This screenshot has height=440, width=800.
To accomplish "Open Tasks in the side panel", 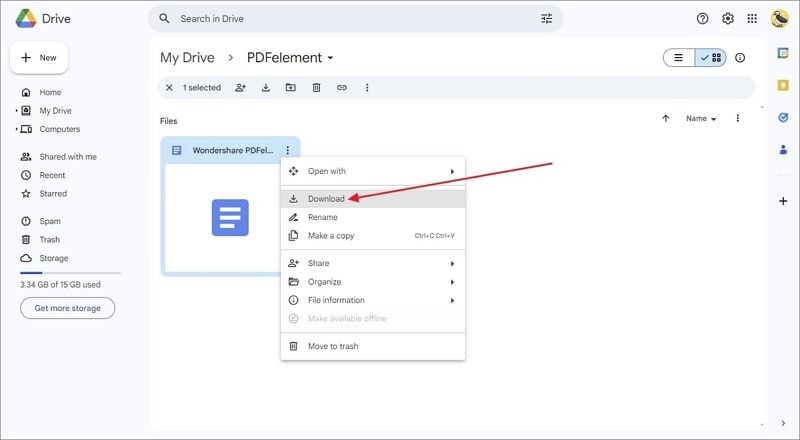I will coord(783,117).
